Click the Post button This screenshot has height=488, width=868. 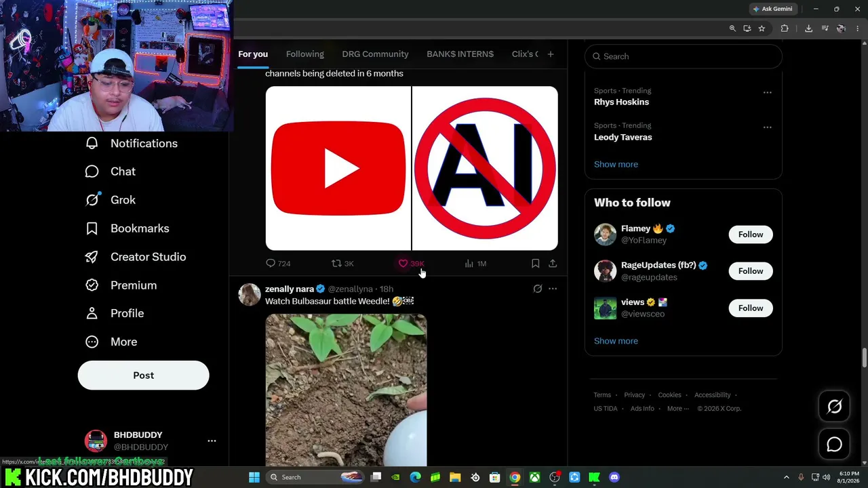tap(143, 375)
